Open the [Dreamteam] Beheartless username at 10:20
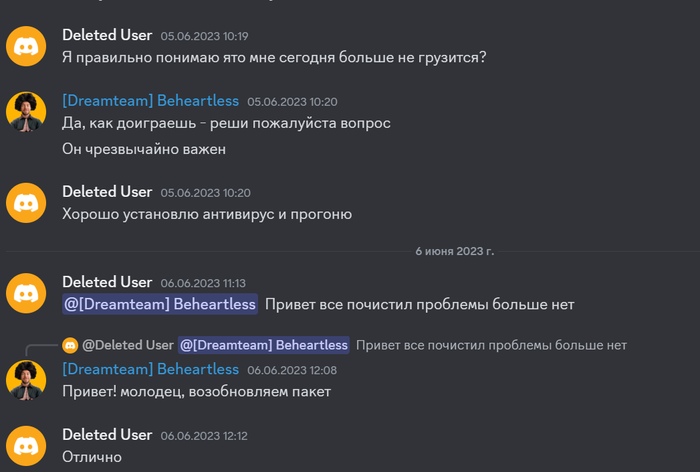This screenshot has width=700, height=472. tap(150, 101)
